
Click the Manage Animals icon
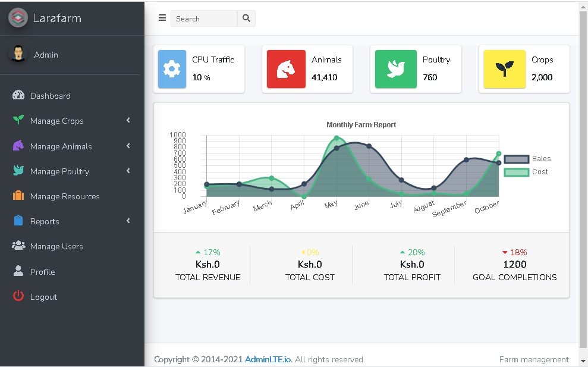18,146
